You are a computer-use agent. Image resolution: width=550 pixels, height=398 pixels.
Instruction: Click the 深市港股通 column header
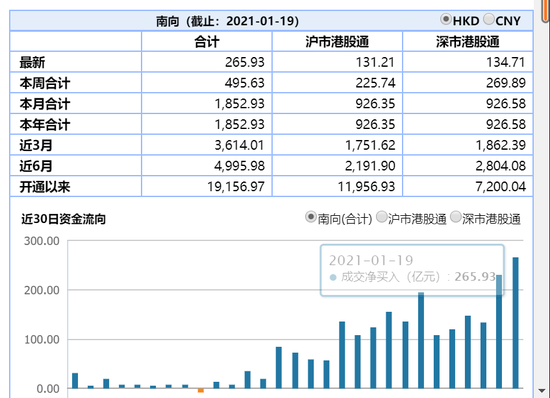(468, 41)
